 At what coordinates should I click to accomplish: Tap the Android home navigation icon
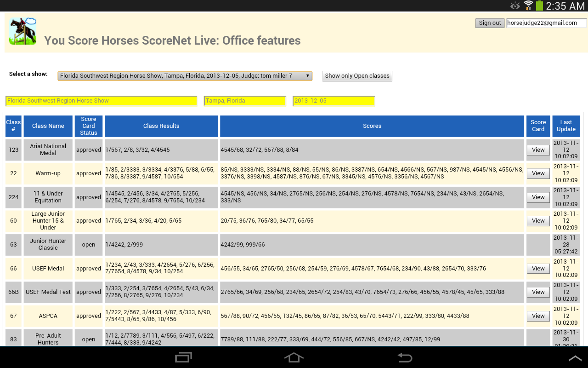click(294, 357)
